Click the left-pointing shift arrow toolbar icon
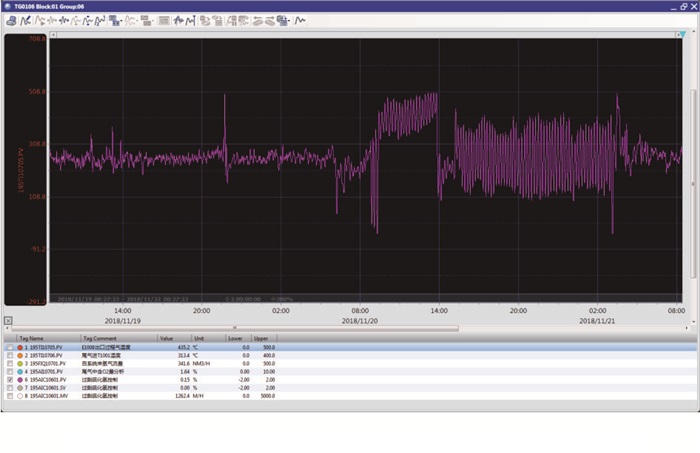 pos(258,21)
